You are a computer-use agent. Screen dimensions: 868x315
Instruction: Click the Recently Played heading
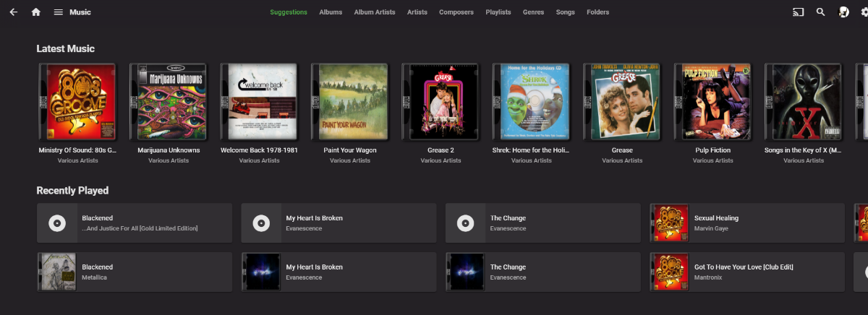[72, 191]
